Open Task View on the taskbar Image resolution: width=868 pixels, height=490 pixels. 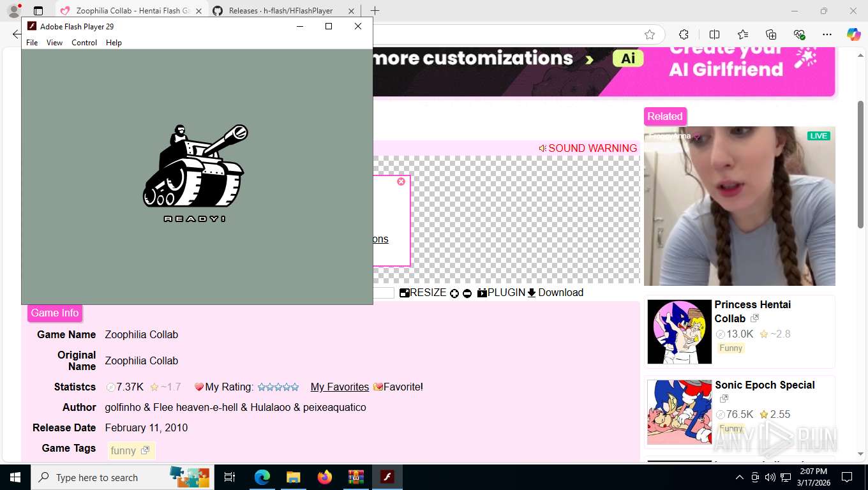(x=230, y=477)
